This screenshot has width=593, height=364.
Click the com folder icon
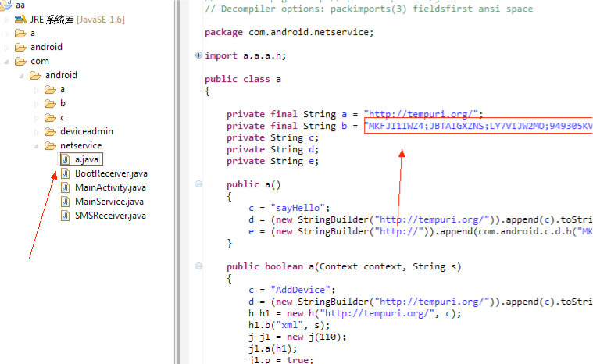coord(20,62)
